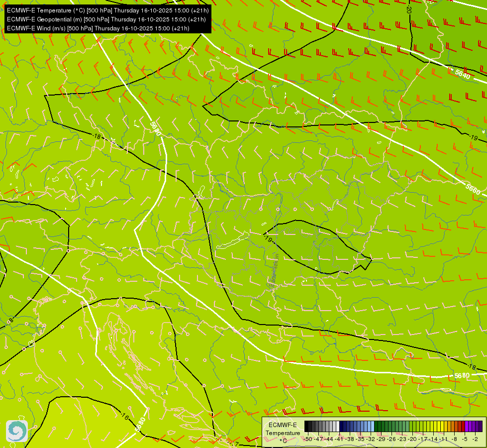Viewport: 487px width, 448px height.
Task: Click the -44 legend value
Action: pyautogui.click(x=329, y=439)
